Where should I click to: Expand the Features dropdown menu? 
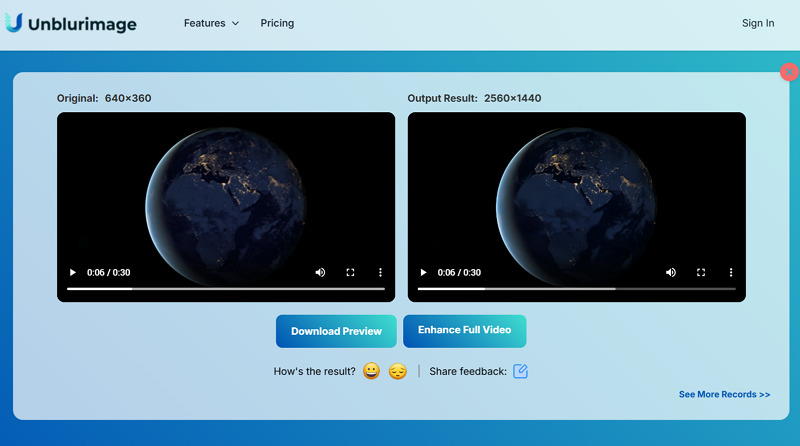pyautogui.click(x=211, y=23)
